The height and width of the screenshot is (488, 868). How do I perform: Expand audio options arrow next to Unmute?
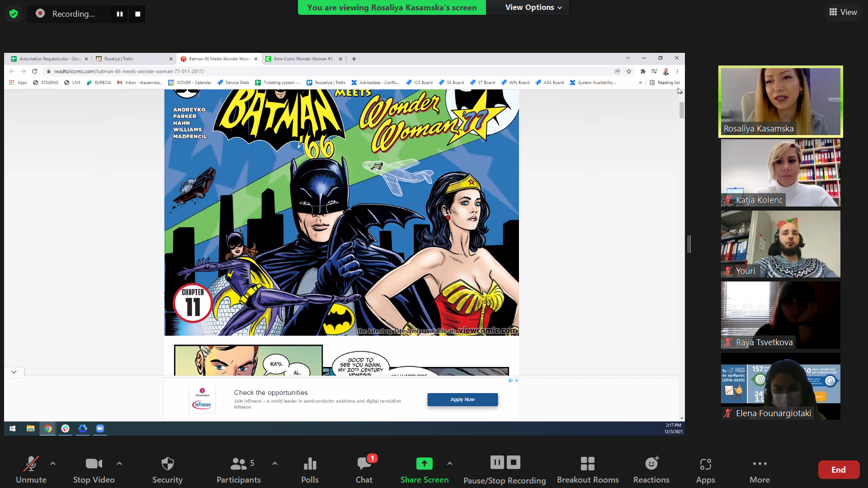pyautogui.click(x=53, y=463)
